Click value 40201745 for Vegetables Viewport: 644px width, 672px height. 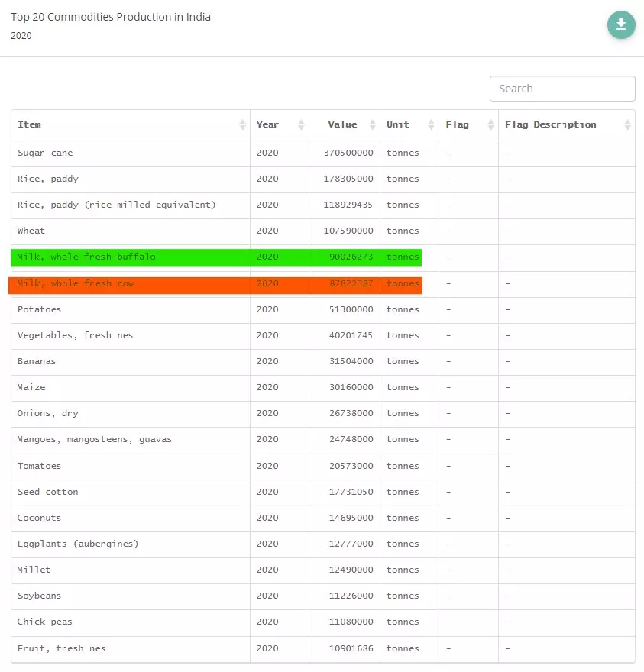click(x=351, y=335)
